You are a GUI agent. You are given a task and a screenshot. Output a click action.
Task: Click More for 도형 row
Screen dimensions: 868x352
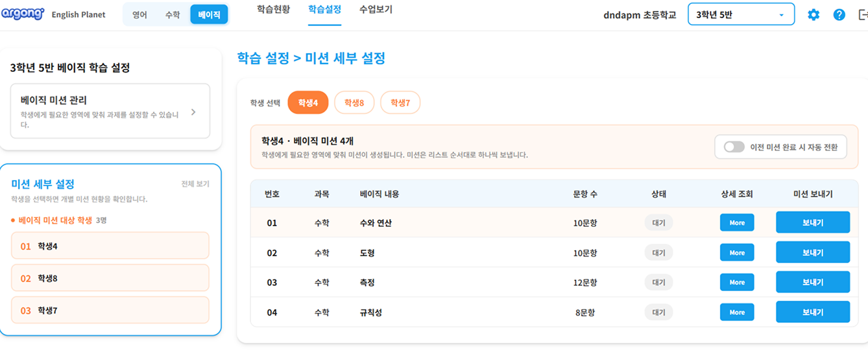737,253
